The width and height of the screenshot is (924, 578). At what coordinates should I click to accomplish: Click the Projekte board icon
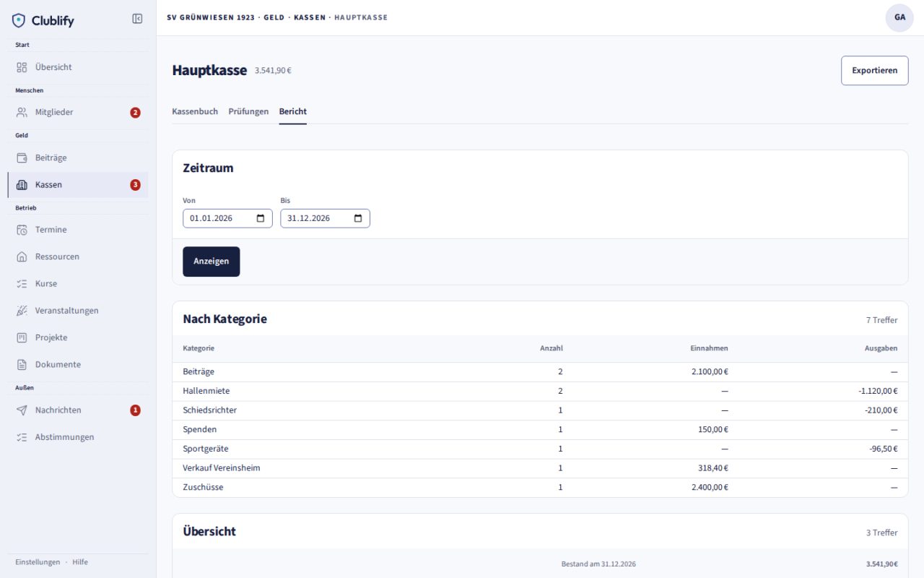pos(22,337)
